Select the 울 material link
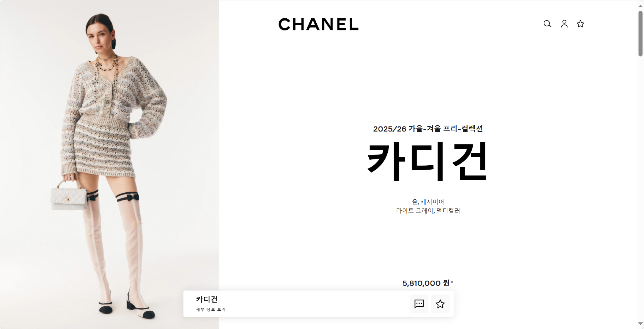 click(415, 202)
